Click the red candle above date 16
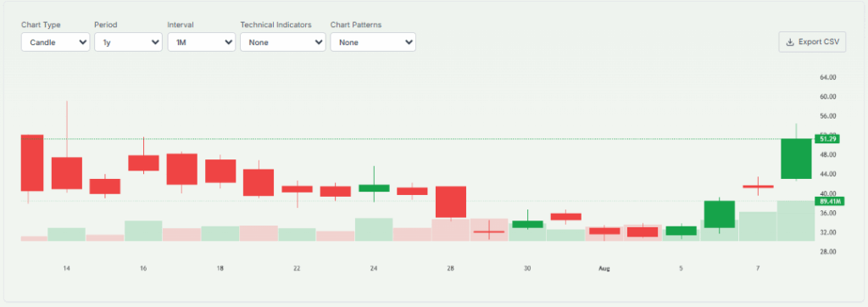Screen dimensions: 868x307 pos(143,162)
